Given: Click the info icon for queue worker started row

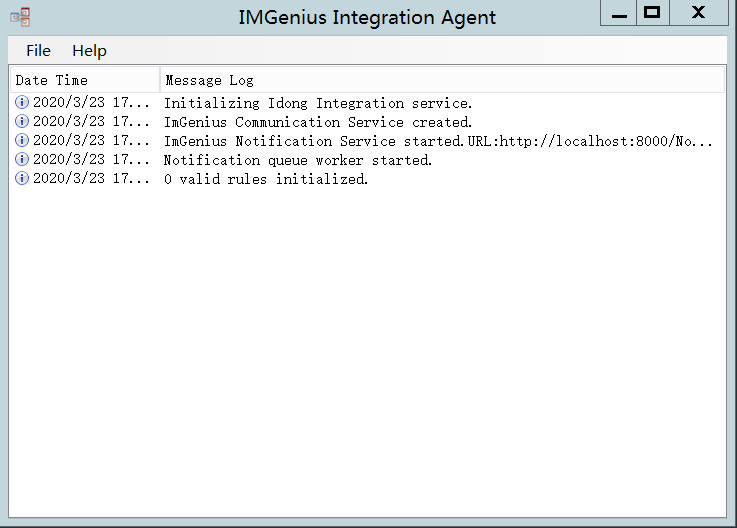Looking at the screenshot, I should coord(22,160).
